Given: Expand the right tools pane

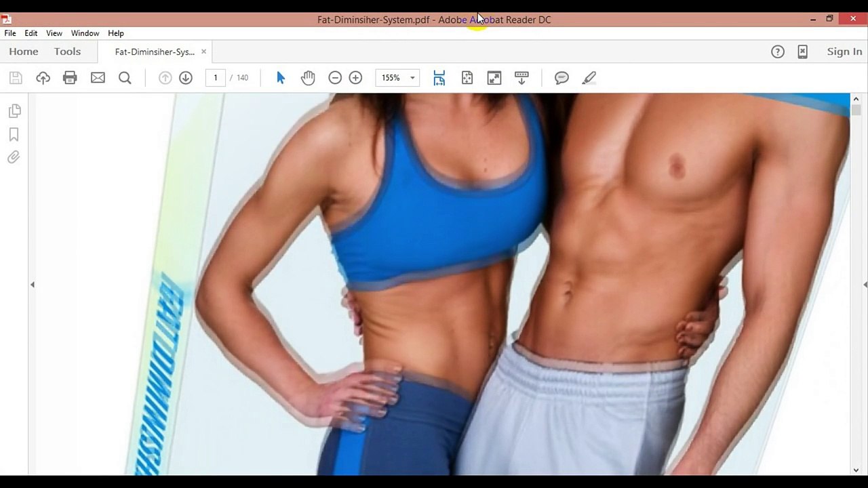Looking at the screenshot, I should coord(865,285).
